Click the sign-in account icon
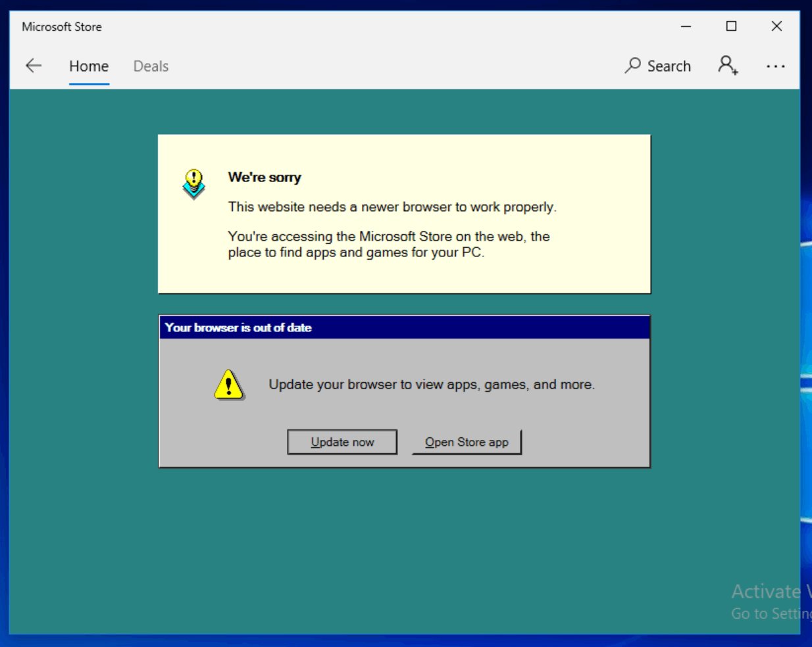This screenshot has height=647, width=812. [x=728, y=65]
